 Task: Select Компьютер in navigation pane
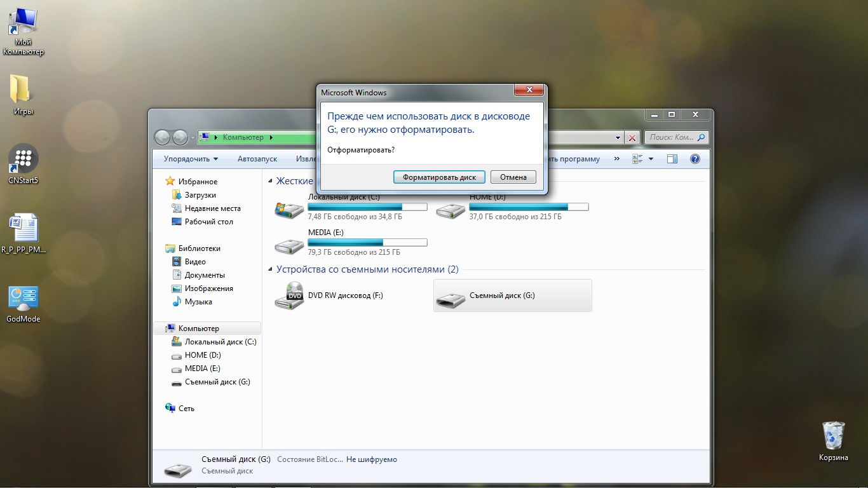207,329
